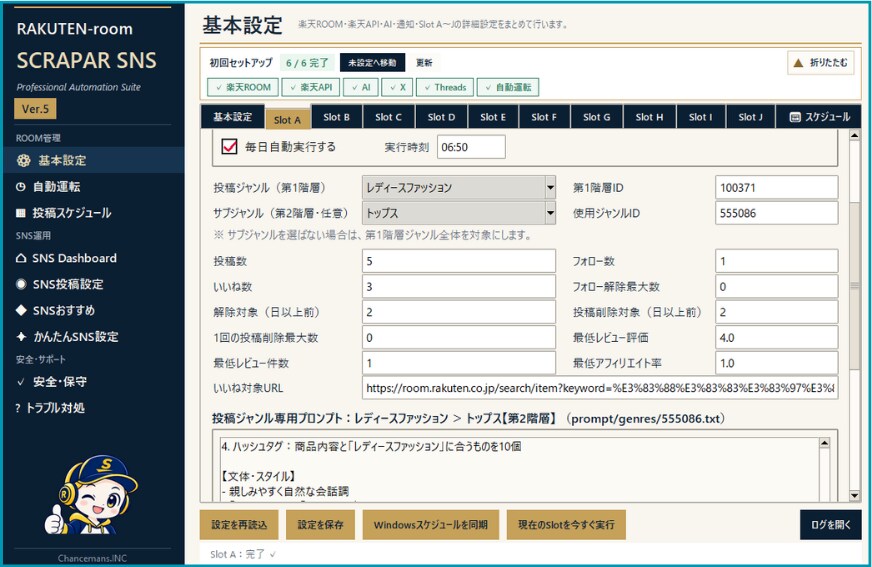Click the settings panel vertical scrollbar thumb
Screen dimensions: 872x567
pyautogui.click(x=855, y=286)
